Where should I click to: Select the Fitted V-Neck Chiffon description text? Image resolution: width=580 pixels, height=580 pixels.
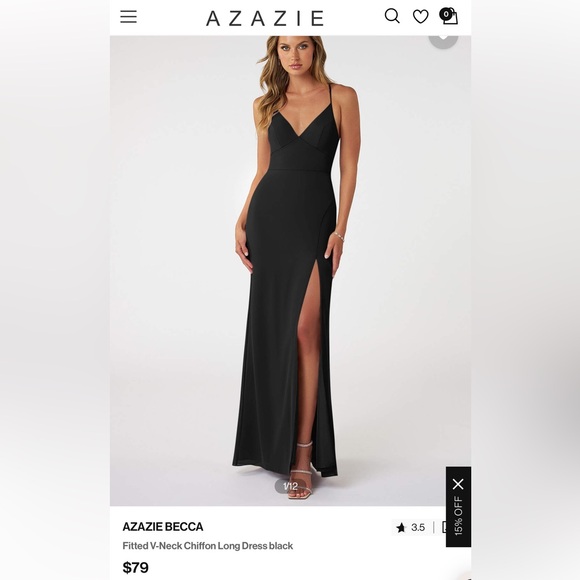click(208, 546)
